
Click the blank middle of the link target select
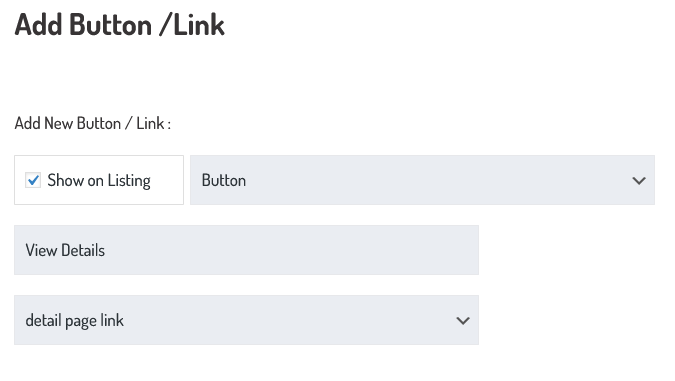[288, 320]
